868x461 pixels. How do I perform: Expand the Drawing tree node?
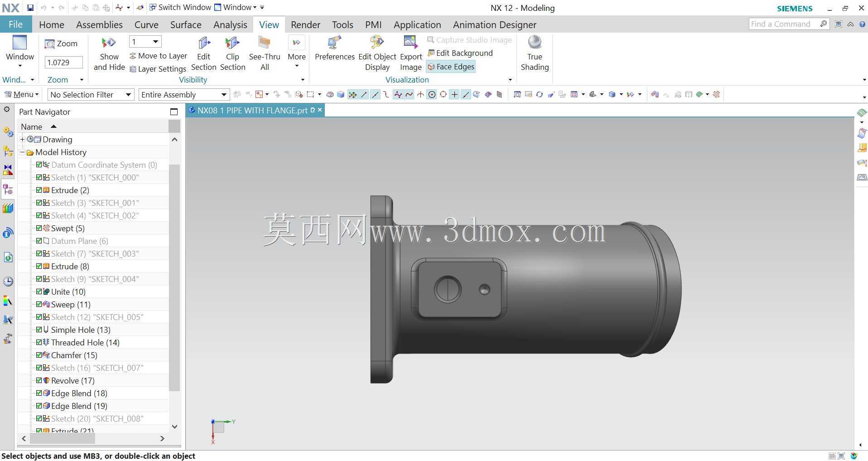22,139
